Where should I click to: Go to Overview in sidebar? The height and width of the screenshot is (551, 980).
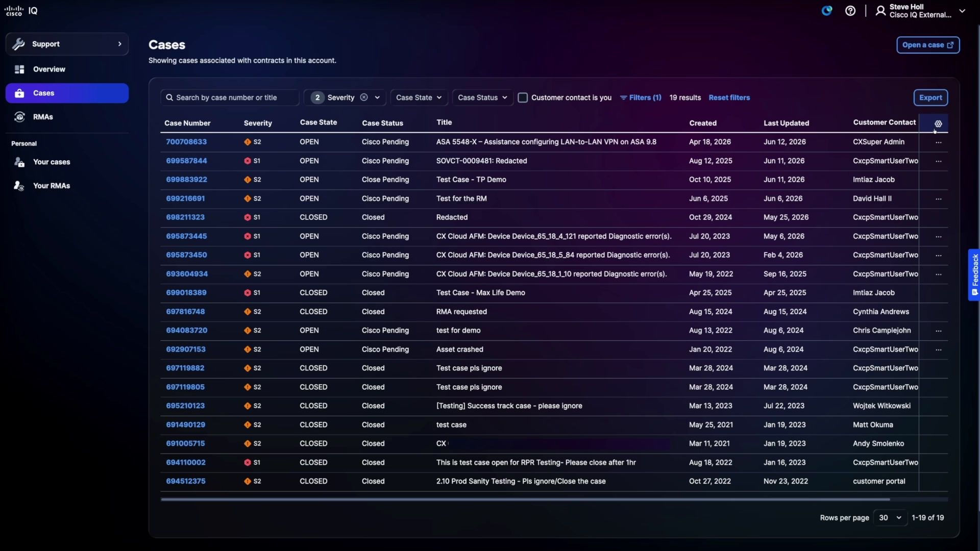tap(67, 69)
